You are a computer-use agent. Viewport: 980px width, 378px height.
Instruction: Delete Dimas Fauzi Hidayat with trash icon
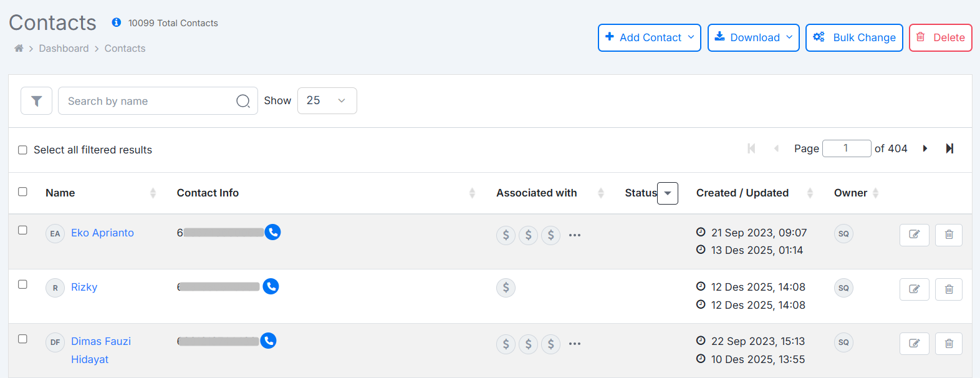coord(948,343)
